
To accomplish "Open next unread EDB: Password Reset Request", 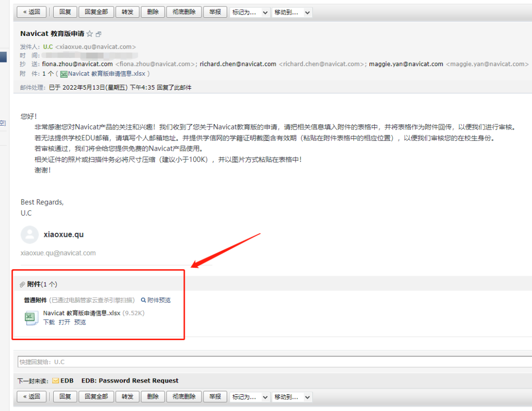I will (130, 380).
